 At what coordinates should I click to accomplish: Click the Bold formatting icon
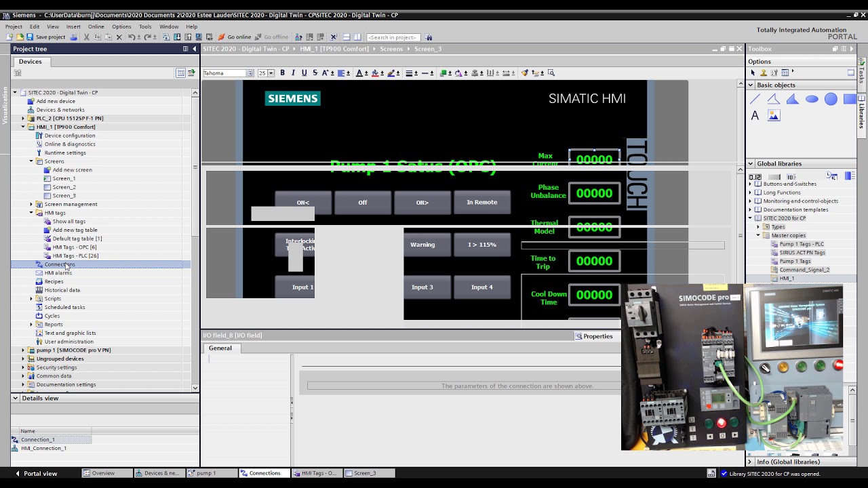tap(282, 73)
